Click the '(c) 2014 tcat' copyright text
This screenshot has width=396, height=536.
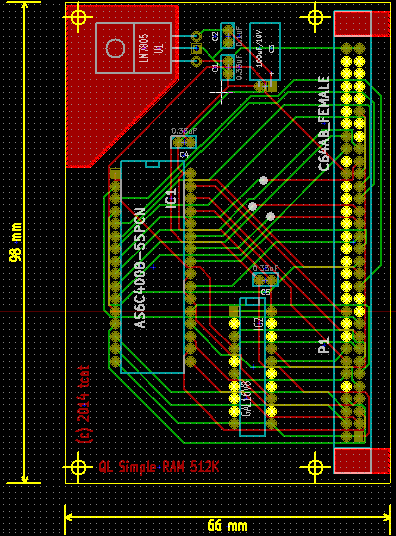tap(84, 404)
